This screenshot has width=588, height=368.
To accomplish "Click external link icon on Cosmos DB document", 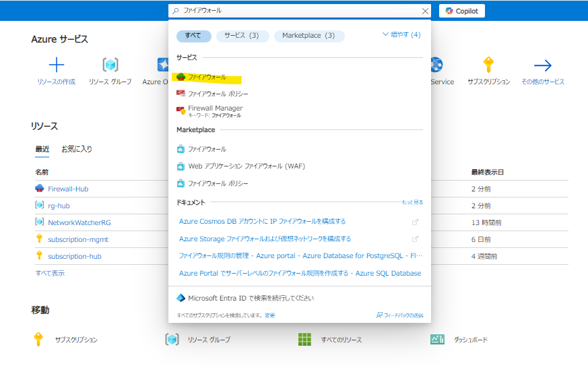I will [x=415, y=222].
